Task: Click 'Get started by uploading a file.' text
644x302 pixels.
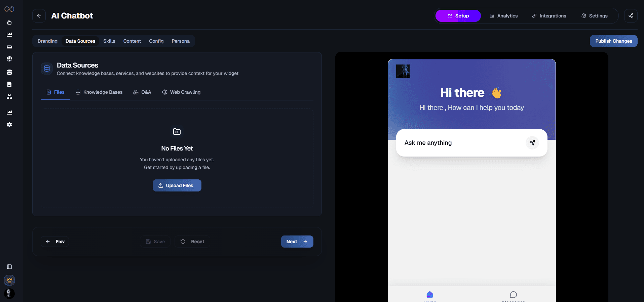Action: click(177, 167)
